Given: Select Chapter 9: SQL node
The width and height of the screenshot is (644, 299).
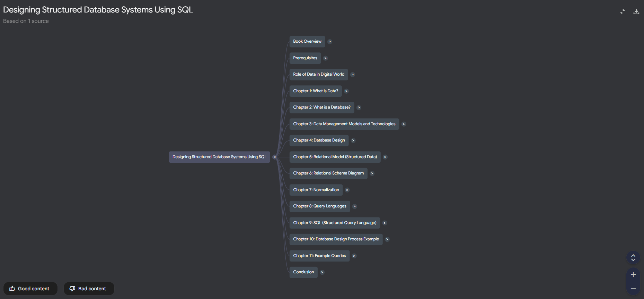Looking at the screenshot, I should pos(335,223).
